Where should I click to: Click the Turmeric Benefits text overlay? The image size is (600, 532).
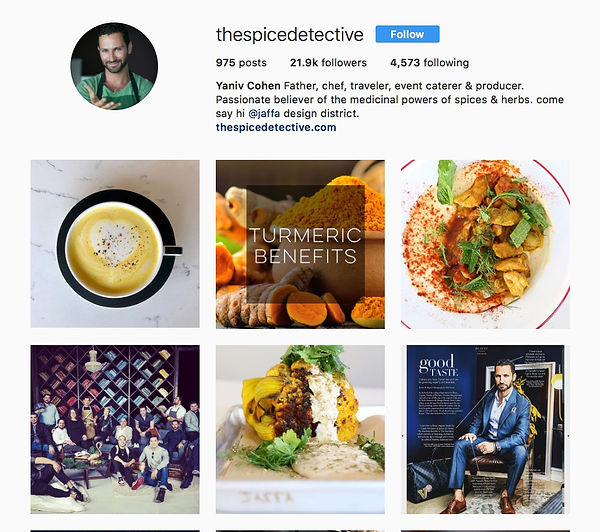click(x=305, y=246)
